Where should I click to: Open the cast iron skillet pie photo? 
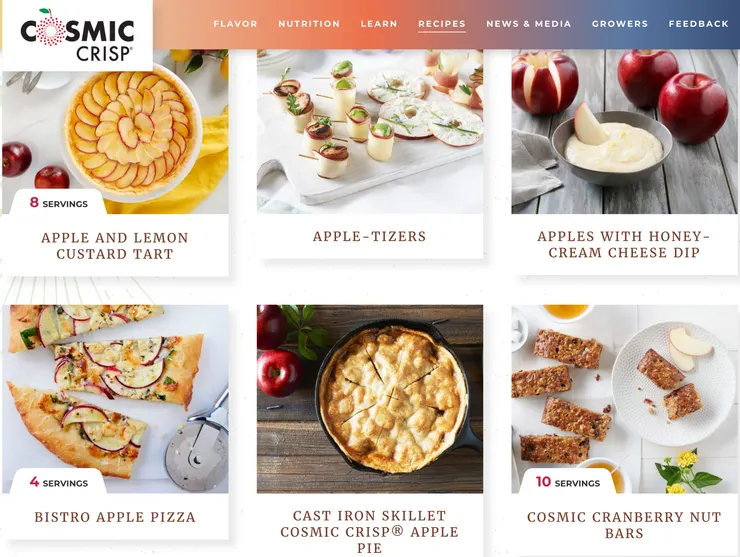point(370,399)
